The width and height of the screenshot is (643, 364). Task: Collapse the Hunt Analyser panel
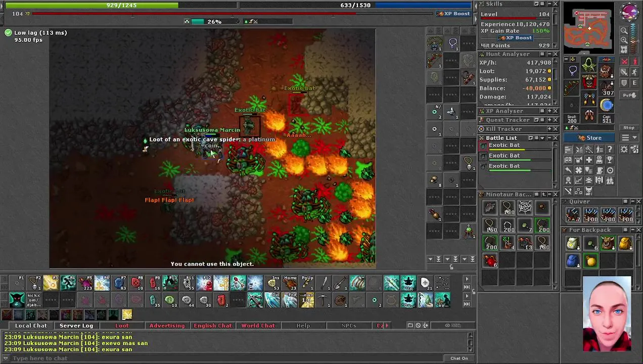point(549,54)
